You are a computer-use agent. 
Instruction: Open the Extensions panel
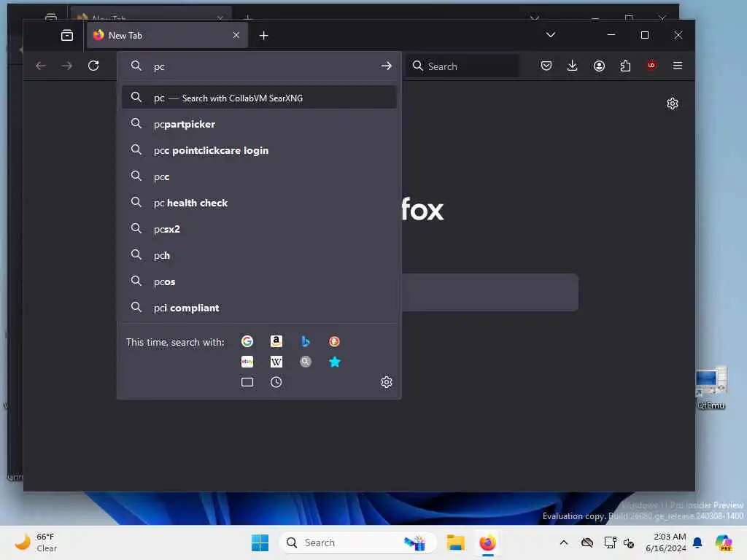[x=625, y=66]
